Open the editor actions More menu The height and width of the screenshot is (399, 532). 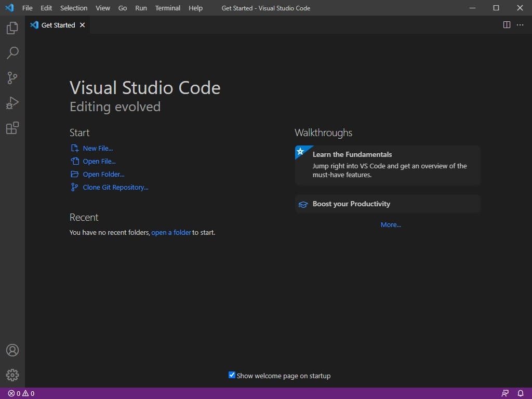click(520, 24)
